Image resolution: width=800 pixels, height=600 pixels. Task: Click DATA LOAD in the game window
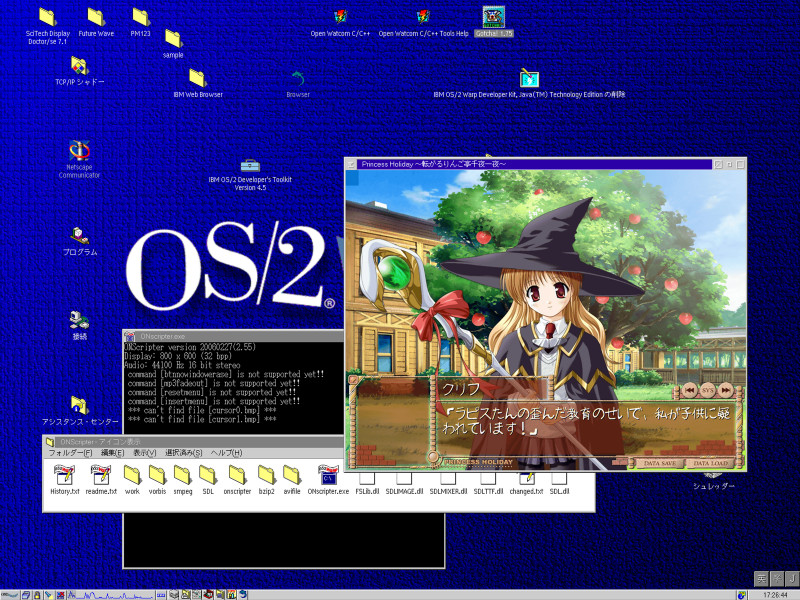(710, 463)
